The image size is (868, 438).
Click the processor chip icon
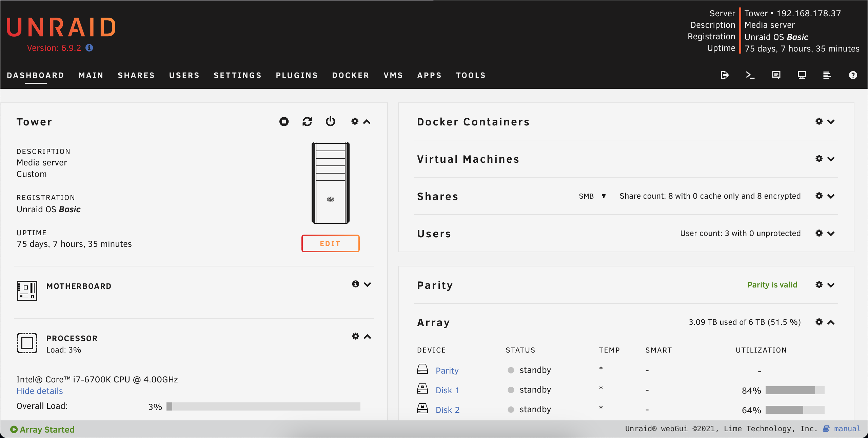coord(27,343)
